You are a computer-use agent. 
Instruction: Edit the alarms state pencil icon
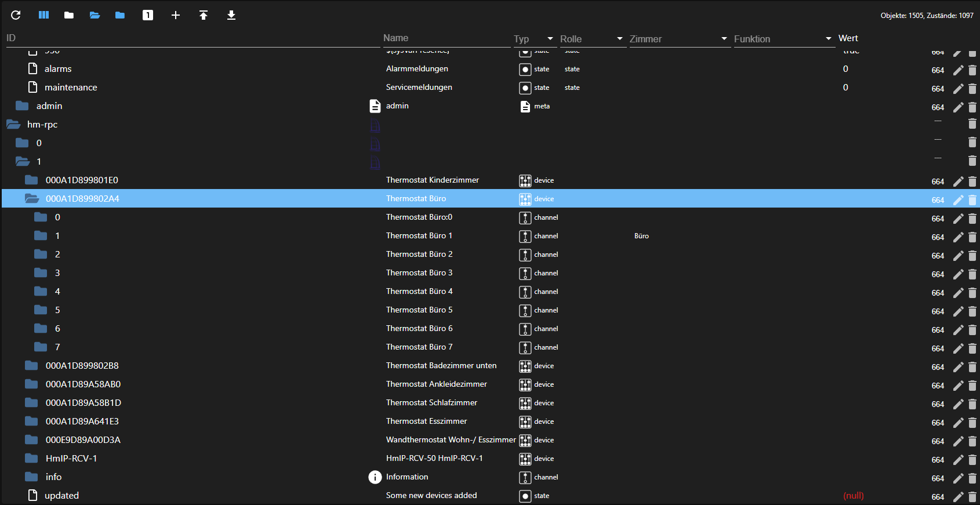coord(958,70)
